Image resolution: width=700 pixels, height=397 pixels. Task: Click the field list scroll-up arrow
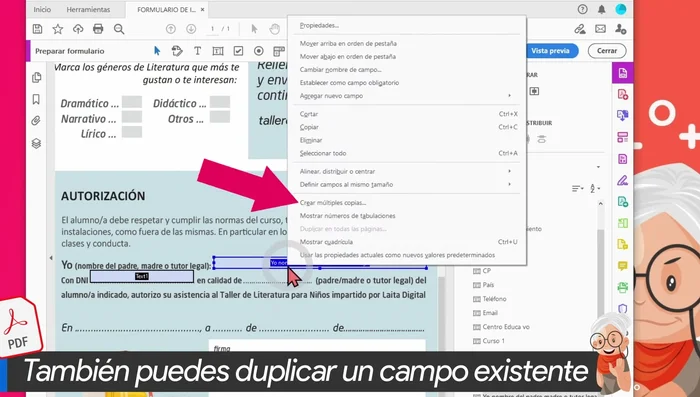(600, 204)
